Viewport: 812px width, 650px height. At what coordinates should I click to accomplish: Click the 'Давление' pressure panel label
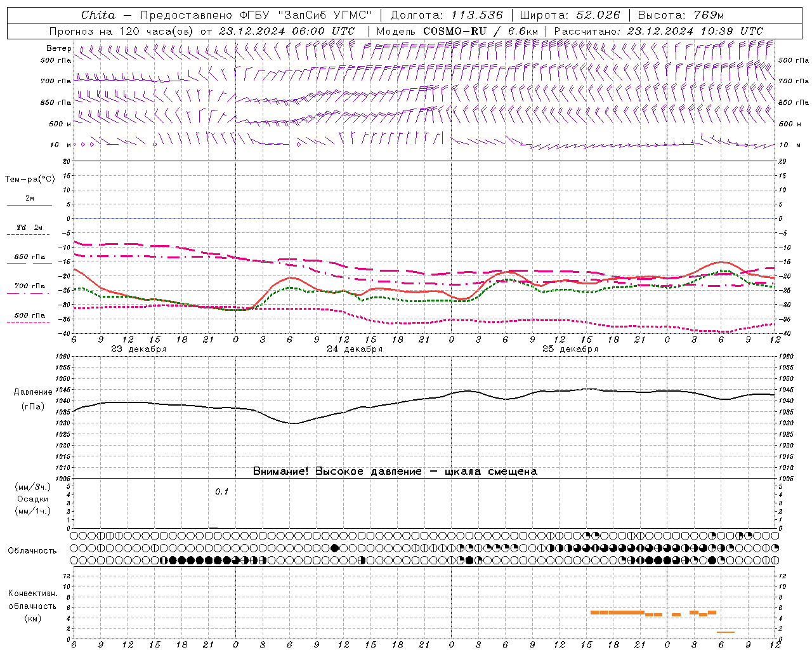pyautogui.click(x=33, y=392)
